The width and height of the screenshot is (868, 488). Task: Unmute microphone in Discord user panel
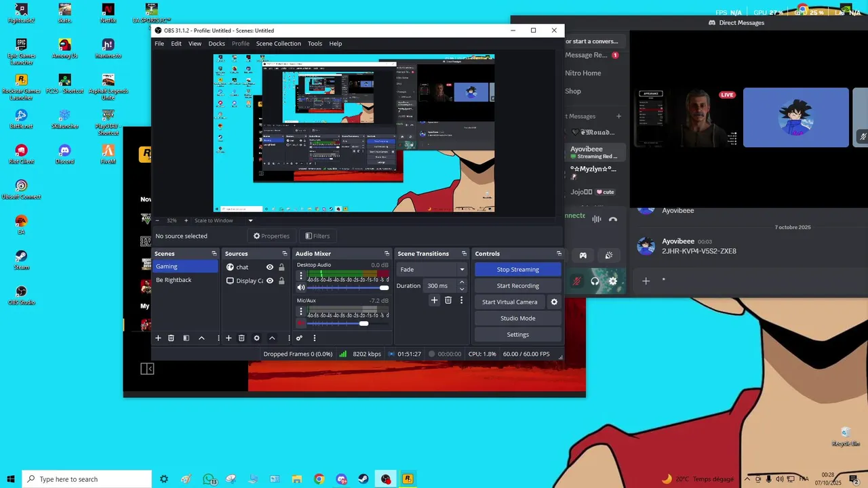pos(576,281)
